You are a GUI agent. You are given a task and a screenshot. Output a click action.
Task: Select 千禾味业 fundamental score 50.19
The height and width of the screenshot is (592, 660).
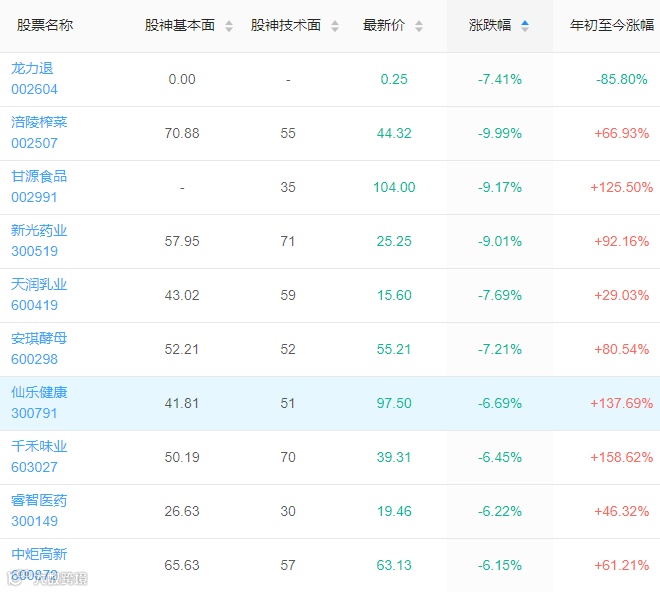click(x=182, y=457)
